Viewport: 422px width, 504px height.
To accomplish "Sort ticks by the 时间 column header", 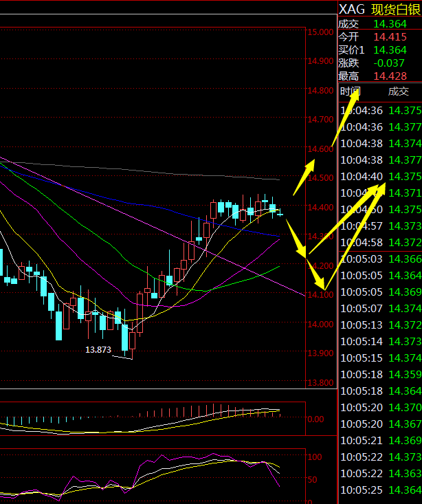I will (x=351, y=91).
